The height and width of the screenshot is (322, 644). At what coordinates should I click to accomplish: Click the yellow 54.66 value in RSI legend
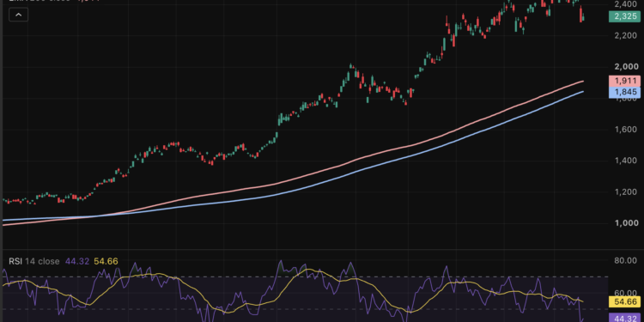coord(106,261)
